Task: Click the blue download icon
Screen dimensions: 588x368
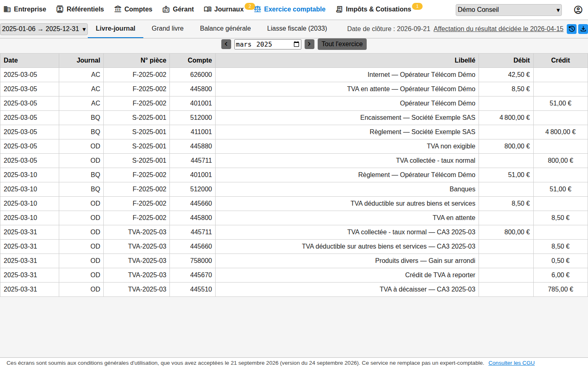Action: pos(583,29)
